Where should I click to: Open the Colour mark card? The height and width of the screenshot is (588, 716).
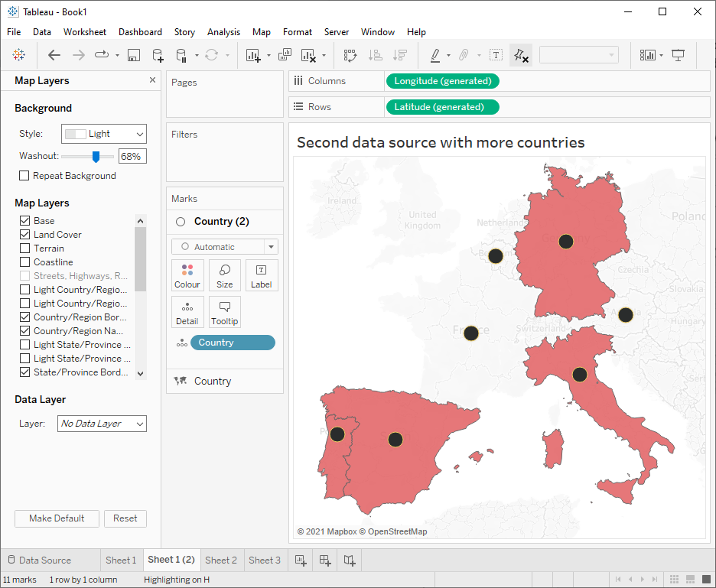click(187, 275)
